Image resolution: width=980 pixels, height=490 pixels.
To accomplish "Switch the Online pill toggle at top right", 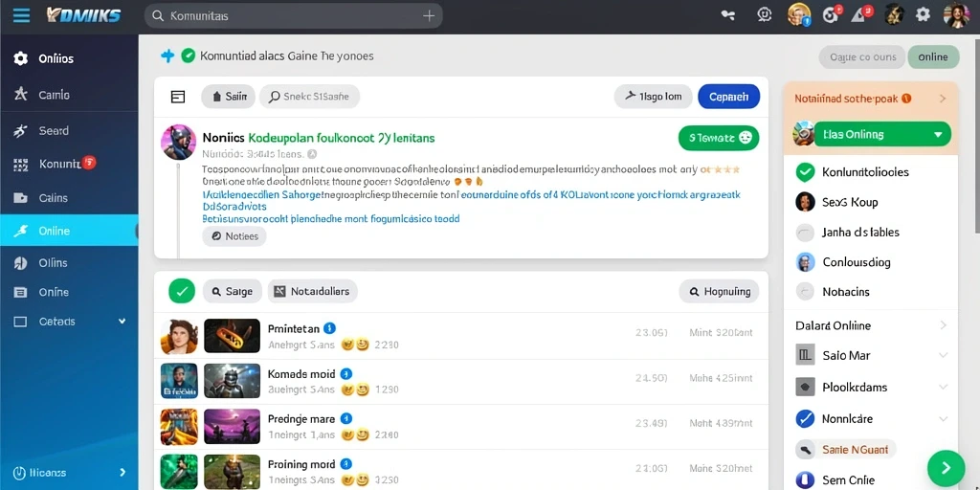I will pos(933,56).
